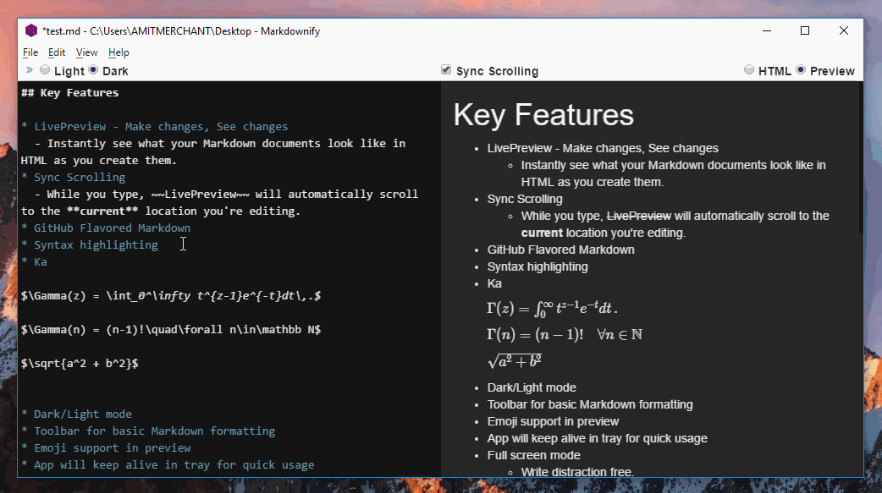The height and width of the screenshot is (493, 882).
Task: Select the Light theme radio button
Action: (44, 70)
